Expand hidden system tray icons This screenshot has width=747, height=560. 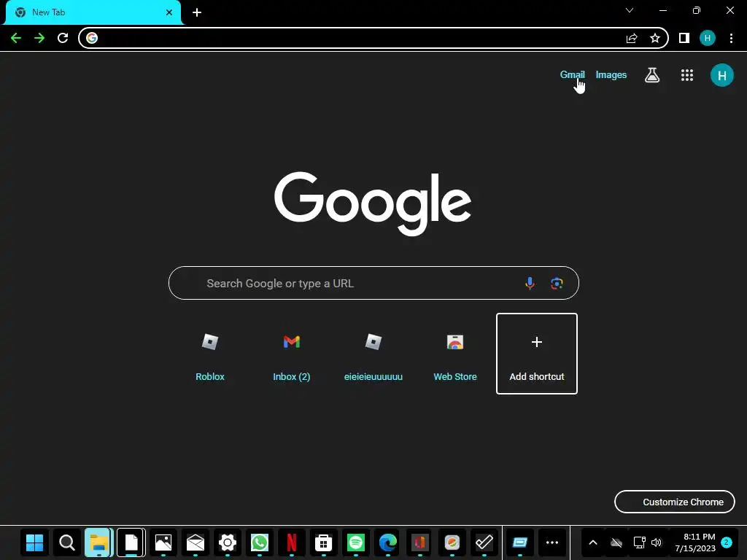pos(593,542)
